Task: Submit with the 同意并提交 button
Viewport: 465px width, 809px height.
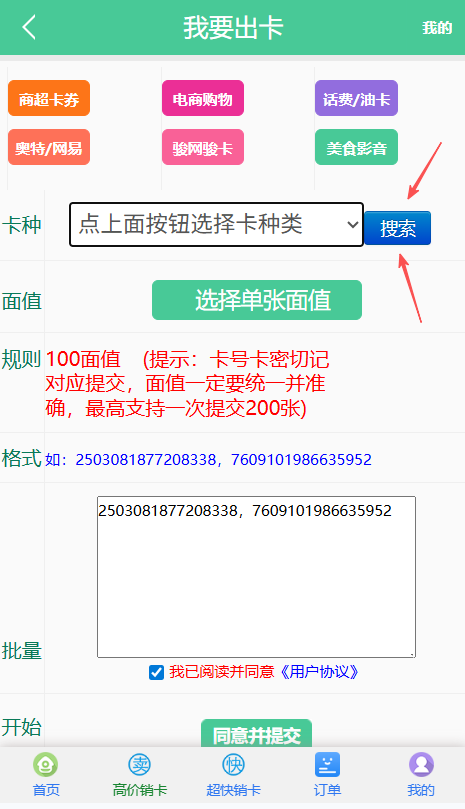Action: [x=256, y=734]
